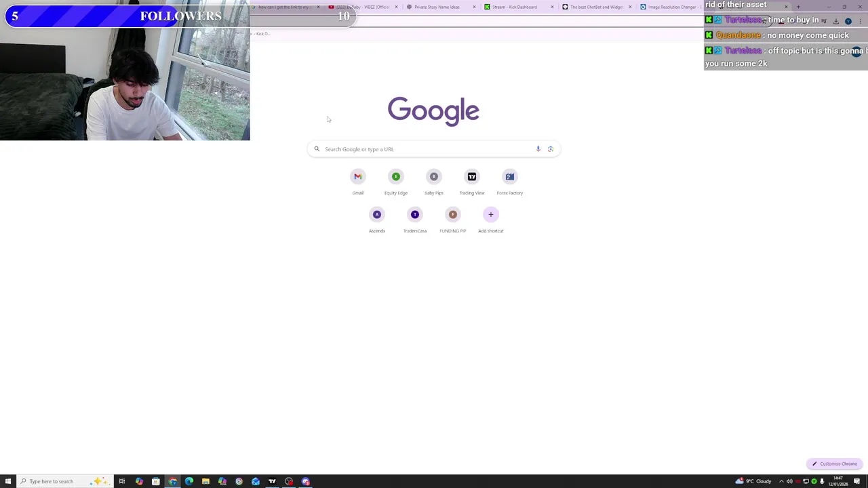Open the Baby Pips shortcut

coord(433,182)
